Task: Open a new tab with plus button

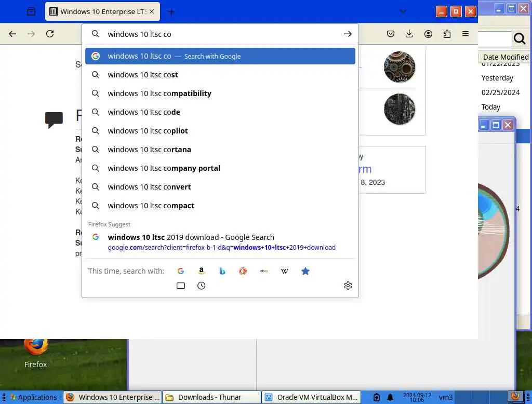Action: coord(171,12)
